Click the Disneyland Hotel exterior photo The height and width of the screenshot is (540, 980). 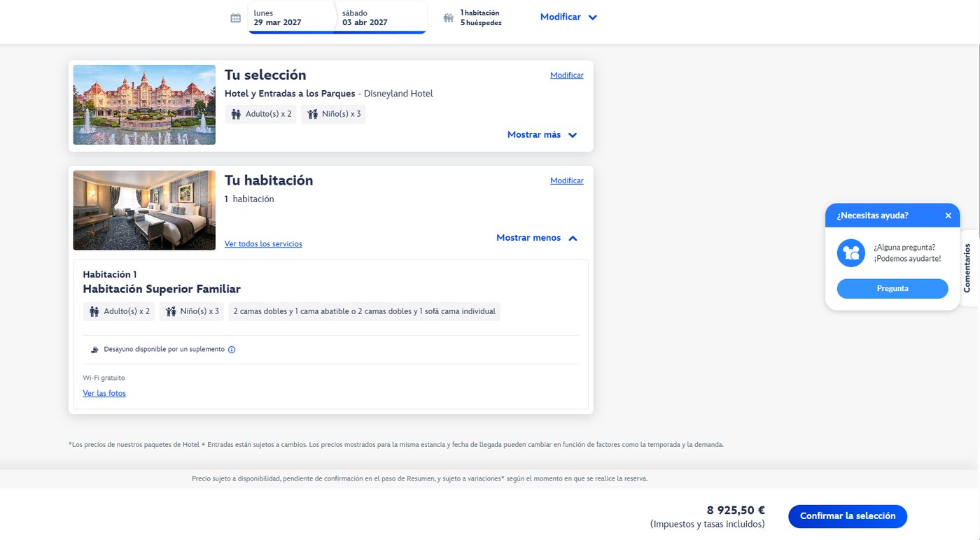coord(144,105)
